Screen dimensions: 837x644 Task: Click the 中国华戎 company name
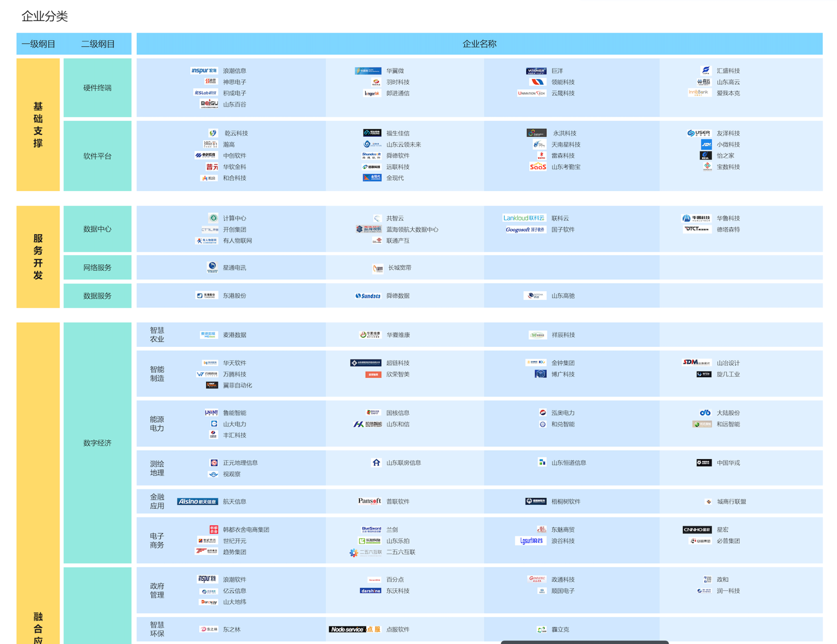[x=728, y=463]
